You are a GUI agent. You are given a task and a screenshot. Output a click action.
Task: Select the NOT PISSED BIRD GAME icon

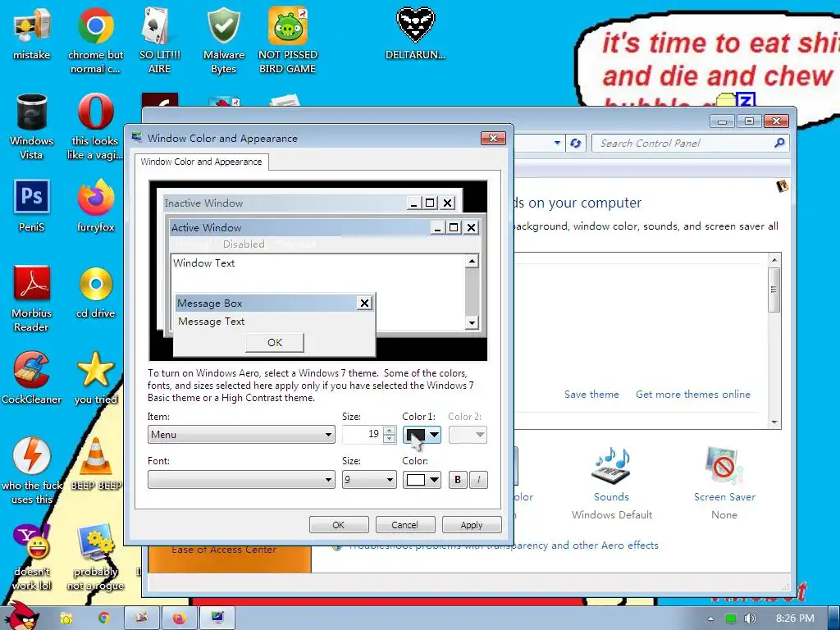pyautogui.click(x=288, y=39)
